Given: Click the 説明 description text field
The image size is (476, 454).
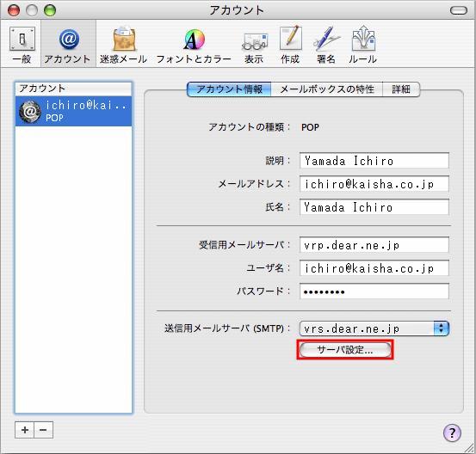Looking at the screenshot, I should [x=374, y=161].
